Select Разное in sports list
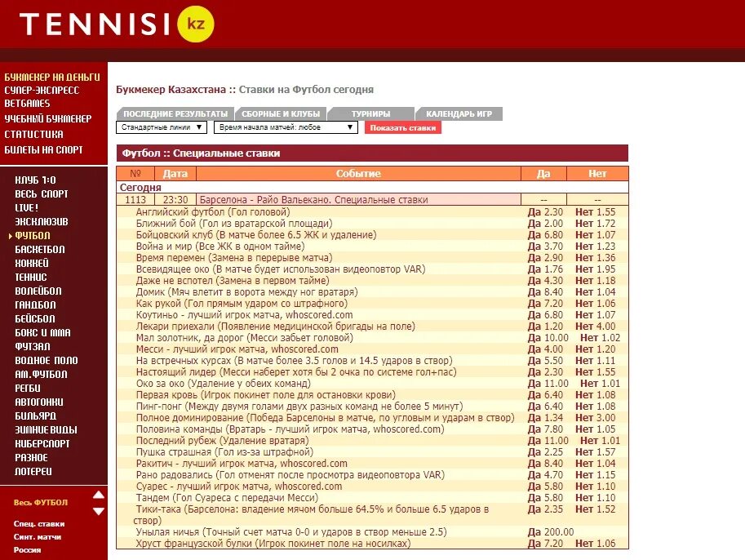Image resolution: width=745 pixels, height=560 pixels. coord(31,457)
